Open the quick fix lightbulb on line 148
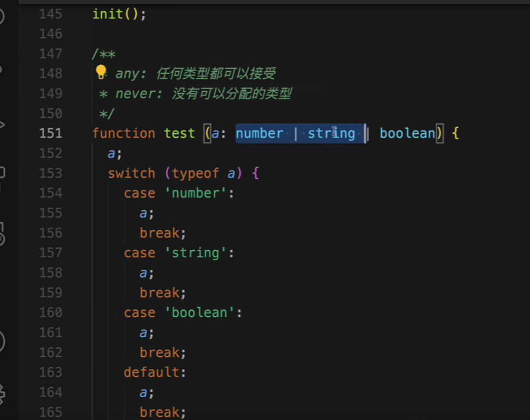The height and width of the screenshot is (420, 530). click(100, 73)
